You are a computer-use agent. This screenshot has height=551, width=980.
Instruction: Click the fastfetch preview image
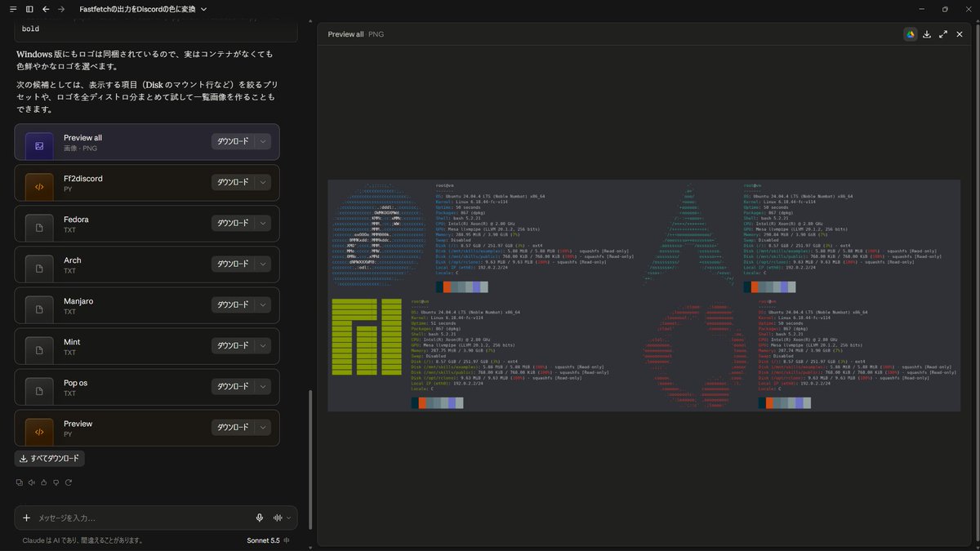click(644, 295)
